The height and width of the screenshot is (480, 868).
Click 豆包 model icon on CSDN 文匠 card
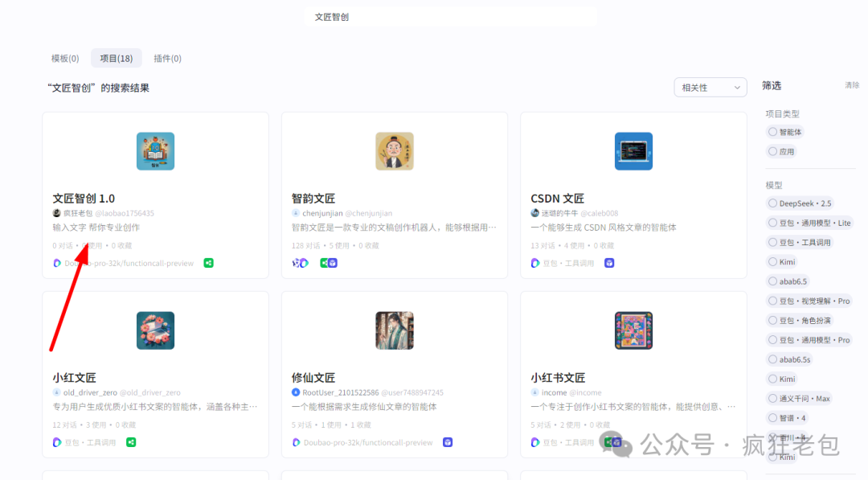pos(535,263)
